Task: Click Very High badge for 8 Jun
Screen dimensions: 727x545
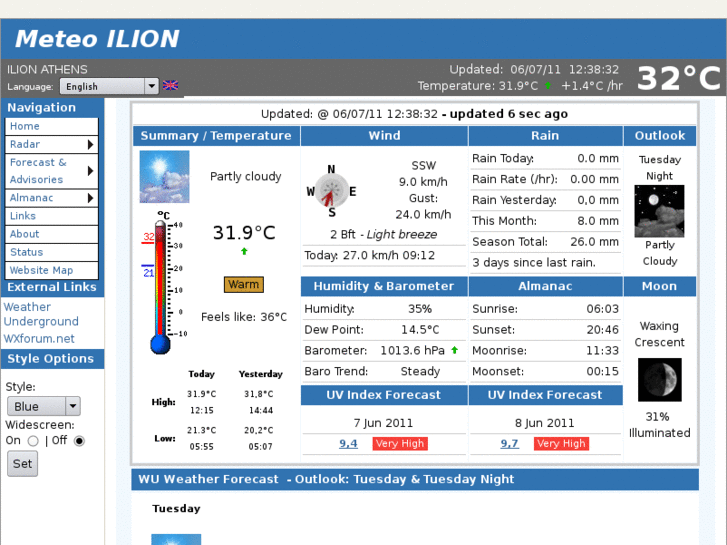Action: 561,443
